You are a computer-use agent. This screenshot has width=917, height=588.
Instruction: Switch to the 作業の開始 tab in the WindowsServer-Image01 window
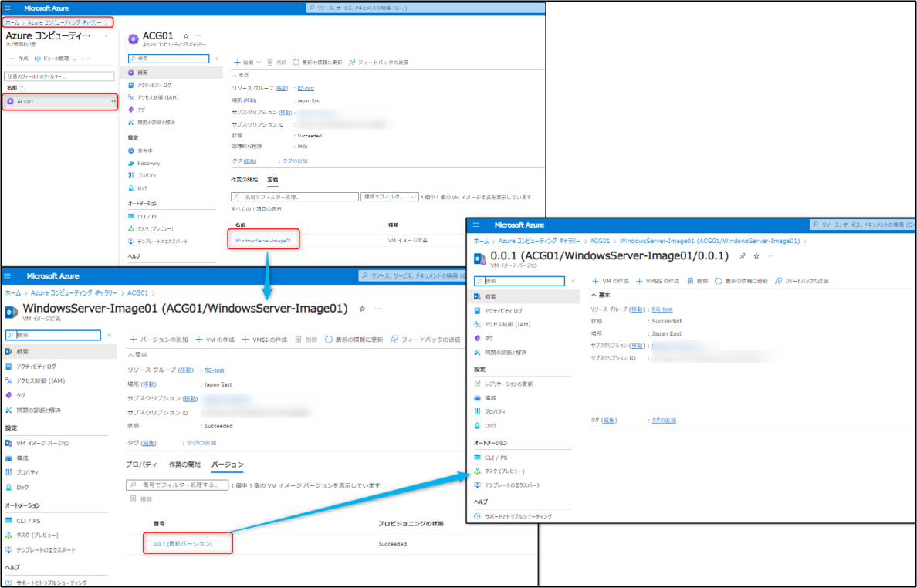coord(184,465)
